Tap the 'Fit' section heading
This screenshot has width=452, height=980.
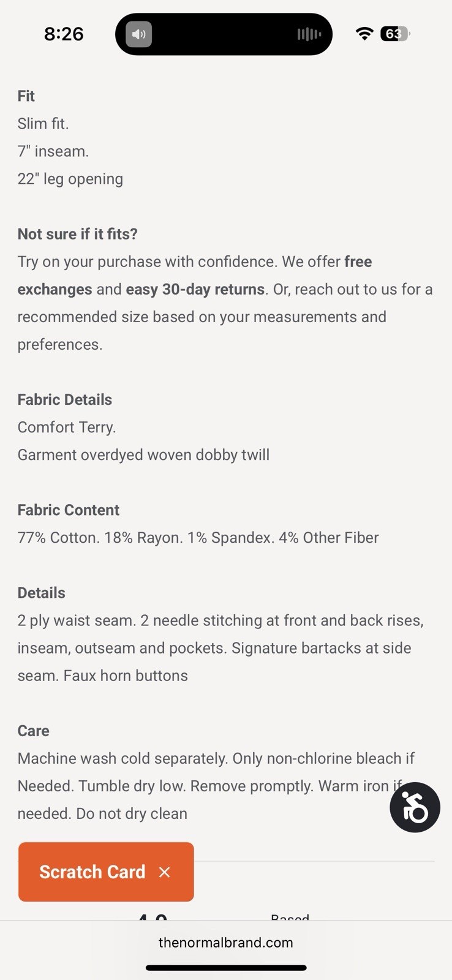pyautogui.click(x=26, y=96)
